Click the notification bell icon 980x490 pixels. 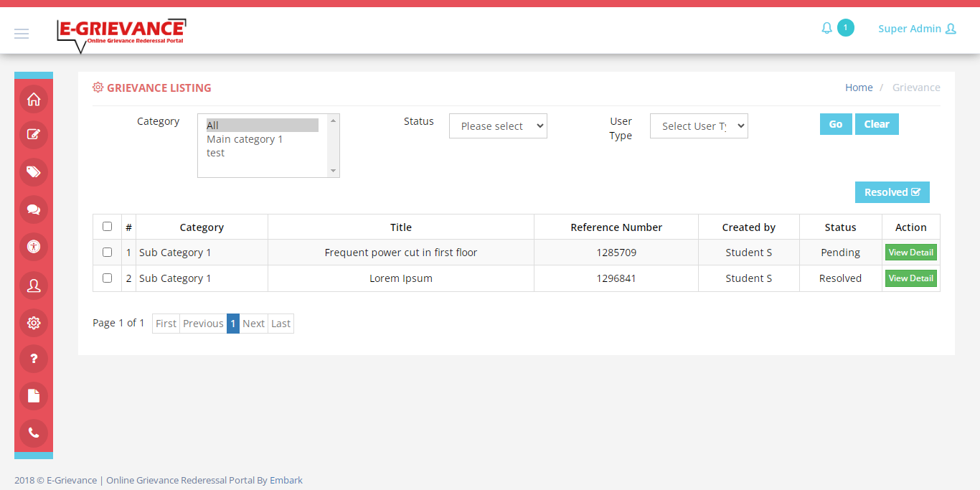[826, 29]
